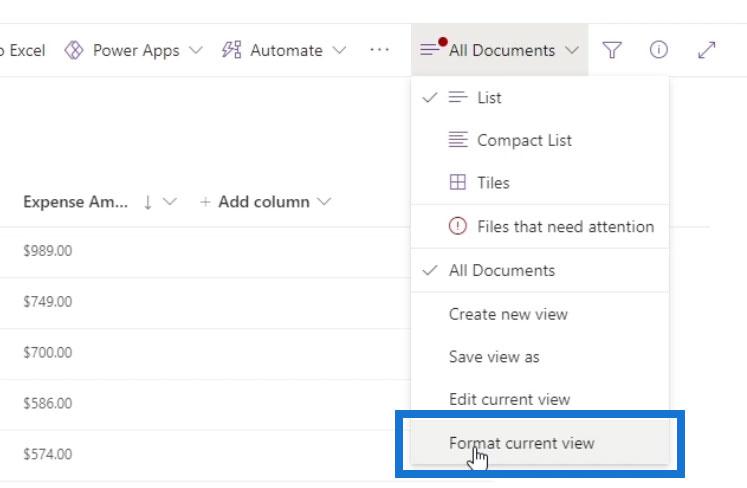The image size is (747, 488).
Task: Open Files that need attention view
Action: 540,226
